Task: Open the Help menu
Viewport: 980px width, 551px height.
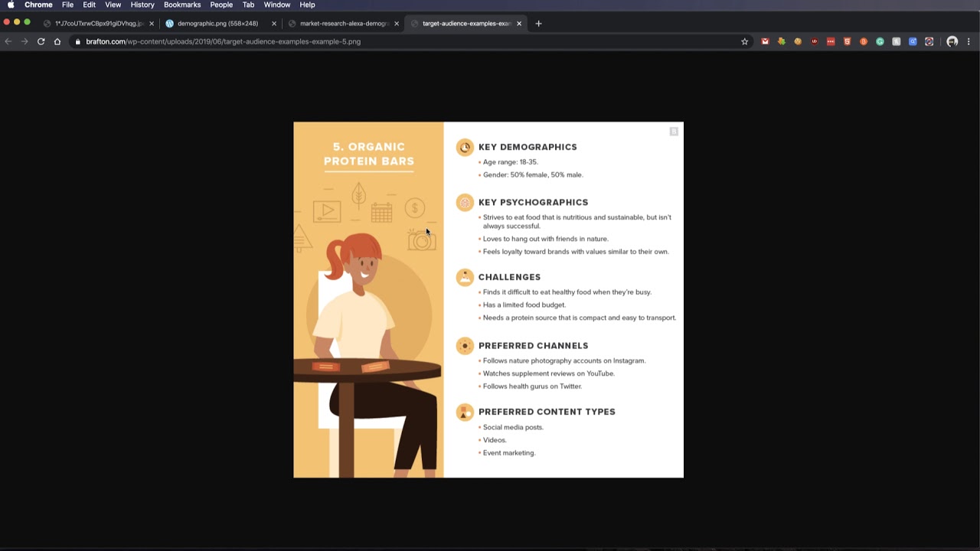Action: [x=308, y=5]
